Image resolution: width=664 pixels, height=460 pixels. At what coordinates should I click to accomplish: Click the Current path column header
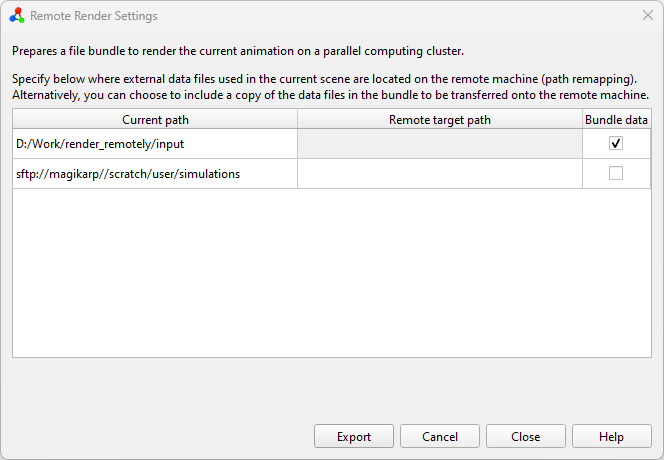pyautogui.click(x=155, y=120)
